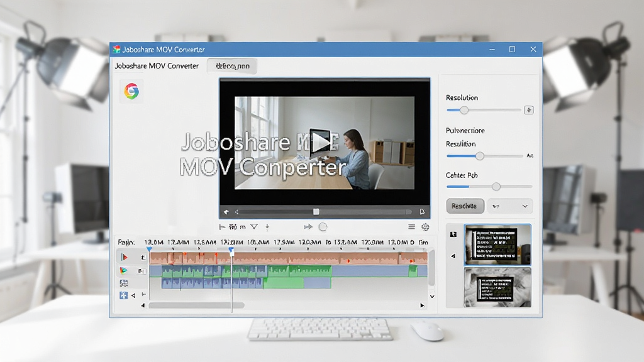Click the app icon in the title bar
Image resolution: width=644 pixels, height=362 pixels.
[116, 49]
